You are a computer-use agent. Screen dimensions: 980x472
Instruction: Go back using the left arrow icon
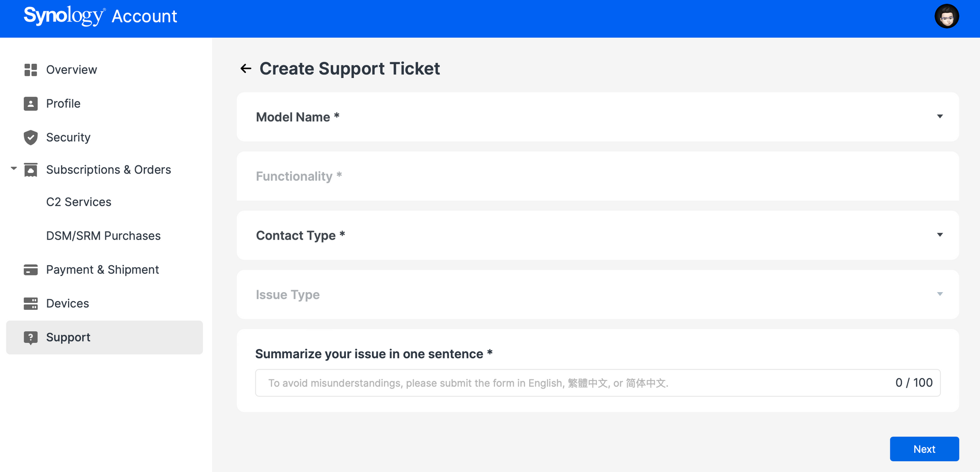pos(246,69)
